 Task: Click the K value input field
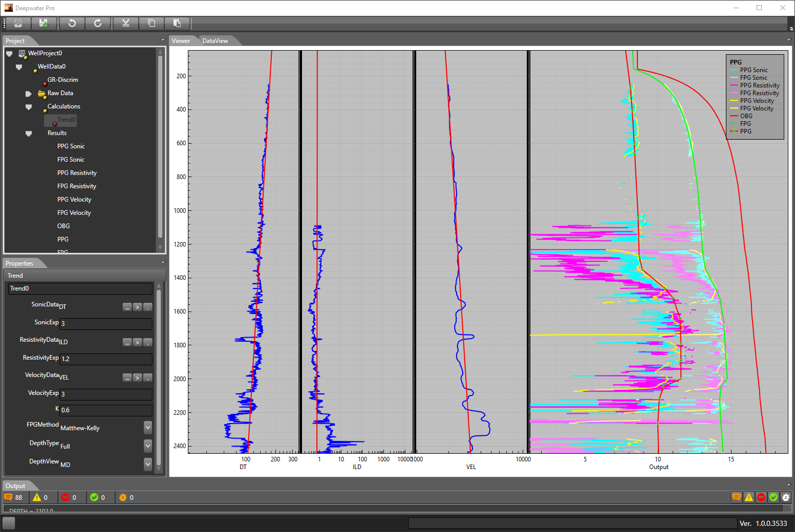[x=106, y=410]
